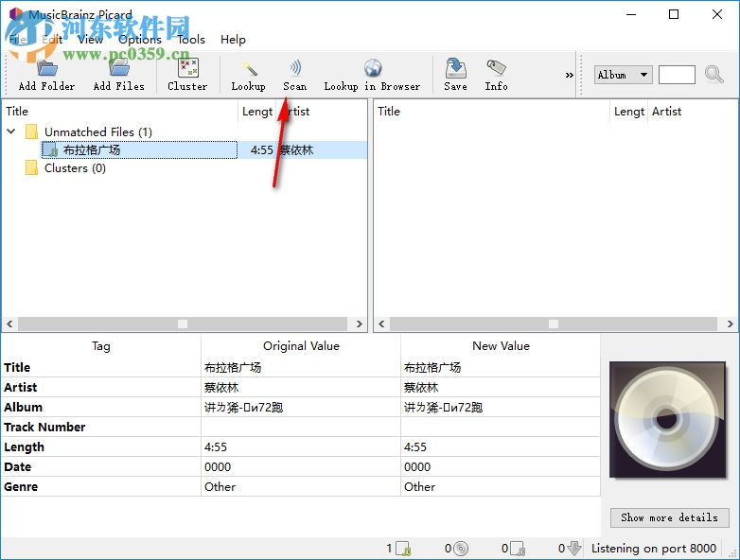740x560 pixels.
Task: Click the Lookup in Browser globe icon
Action: point(373,68)
